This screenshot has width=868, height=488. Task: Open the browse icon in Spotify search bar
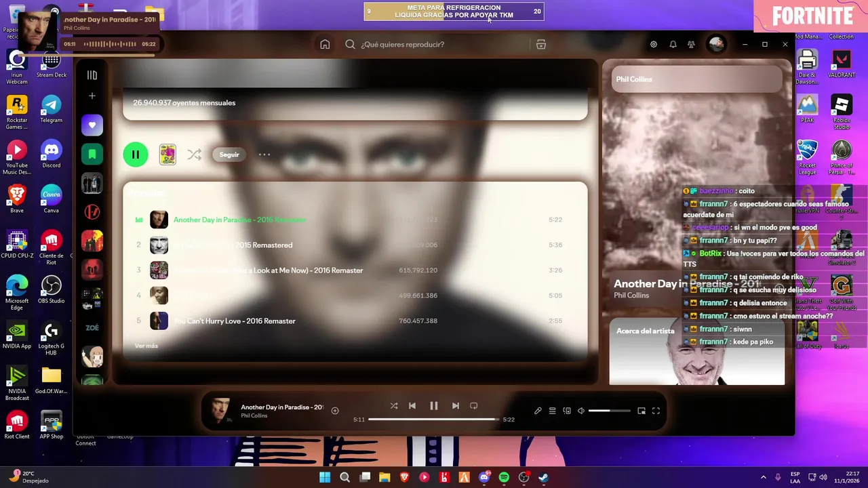541,44
